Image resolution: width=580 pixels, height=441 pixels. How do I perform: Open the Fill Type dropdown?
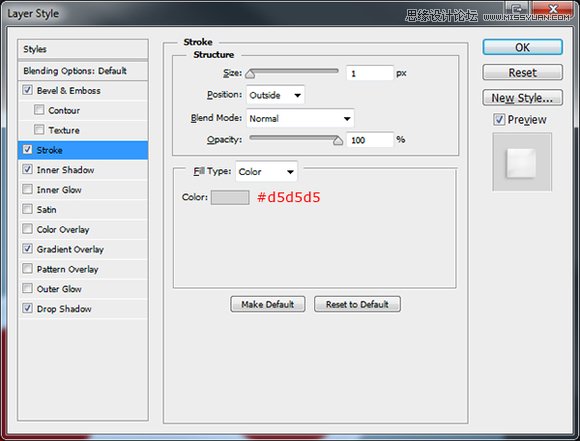(x=266, y=172)
